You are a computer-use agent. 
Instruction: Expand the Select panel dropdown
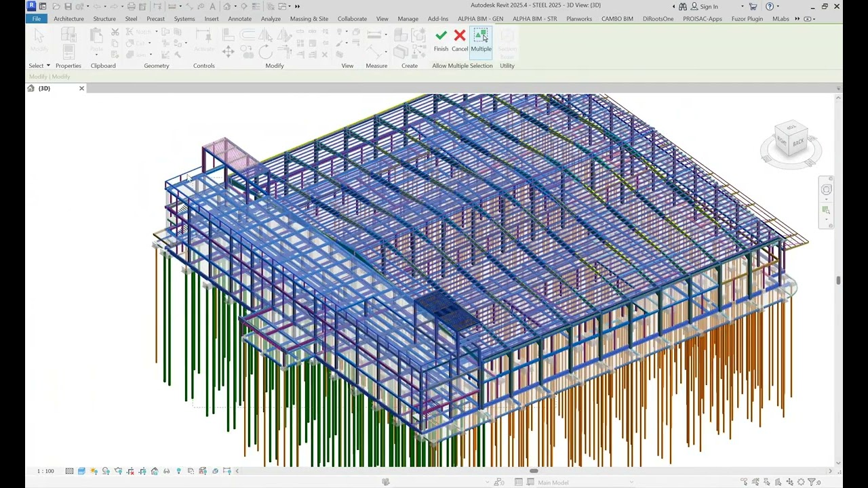[x=39, y=66]
